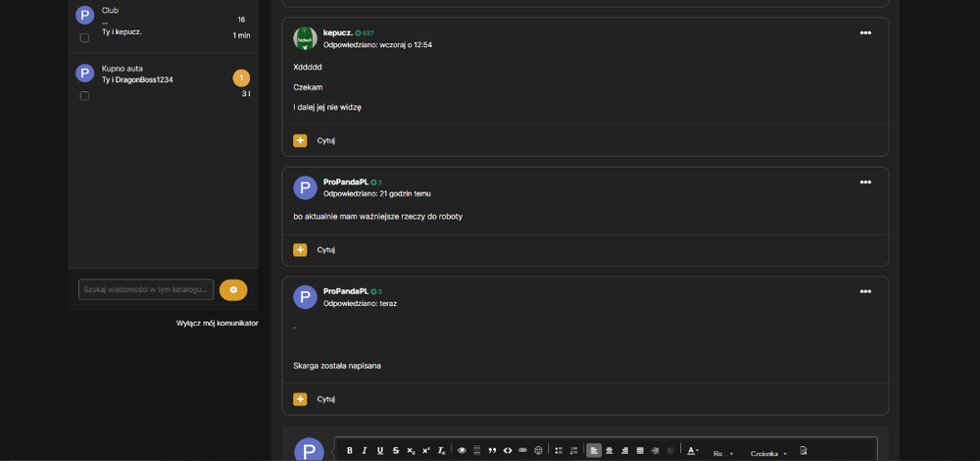Tick the checkbox for the Kupno auta conversation
Screen dimensions: 980x461
(84, 96)
